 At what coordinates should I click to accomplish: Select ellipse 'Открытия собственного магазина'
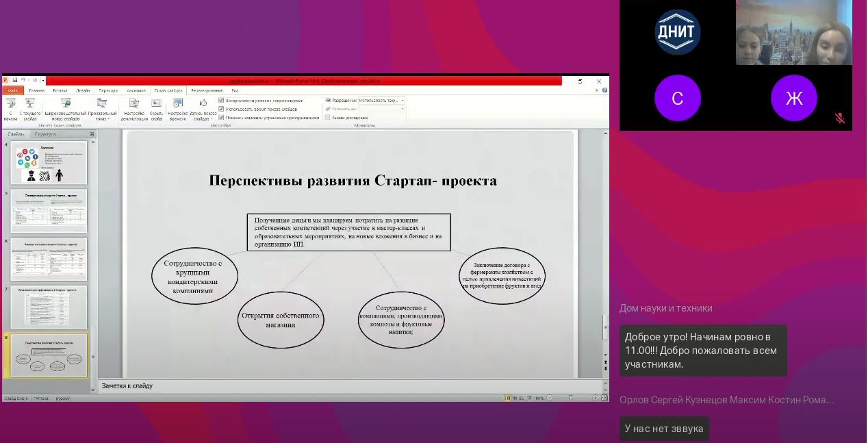coord(281,320)
